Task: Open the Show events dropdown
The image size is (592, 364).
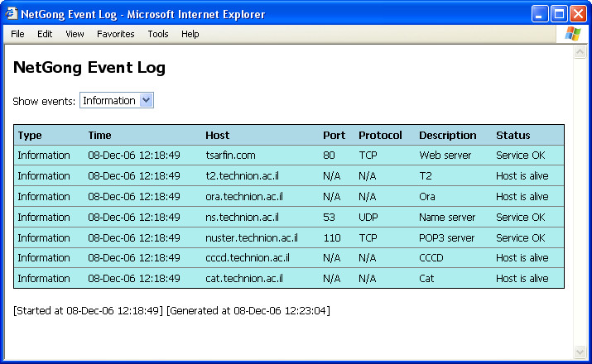Action: [117, 100]
